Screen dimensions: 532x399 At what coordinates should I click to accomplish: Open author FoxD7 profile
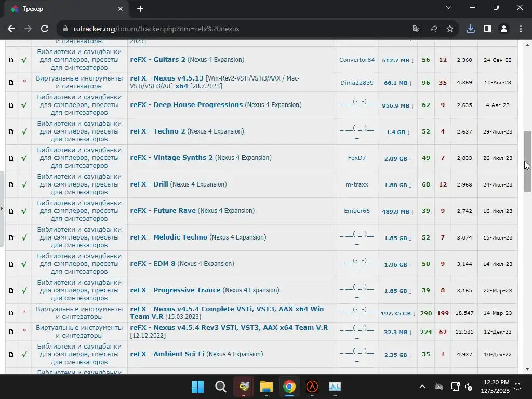tap(357, 158)
